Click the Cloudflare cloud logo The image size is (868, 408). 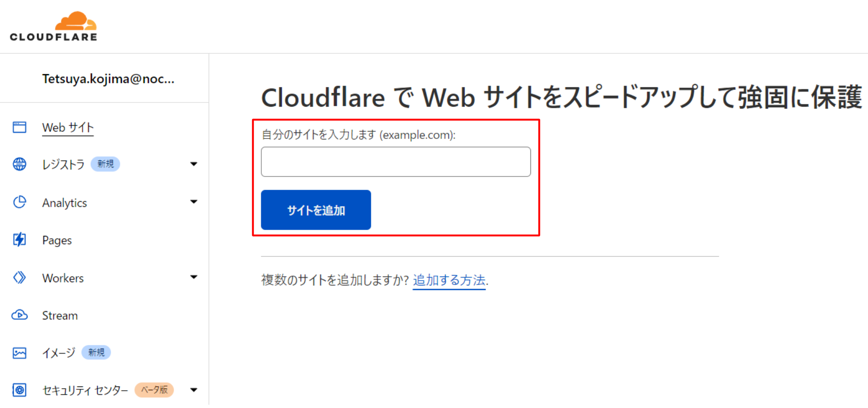(53, 26)
